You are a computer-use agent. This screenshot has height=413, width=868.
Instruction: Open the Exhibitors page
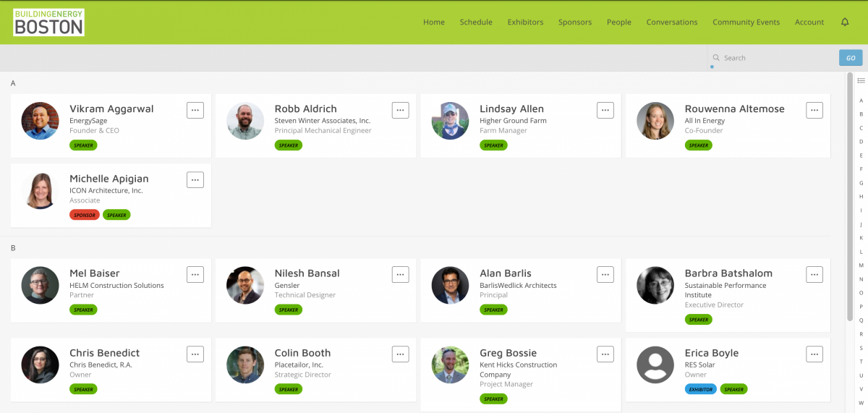(525, 22)
